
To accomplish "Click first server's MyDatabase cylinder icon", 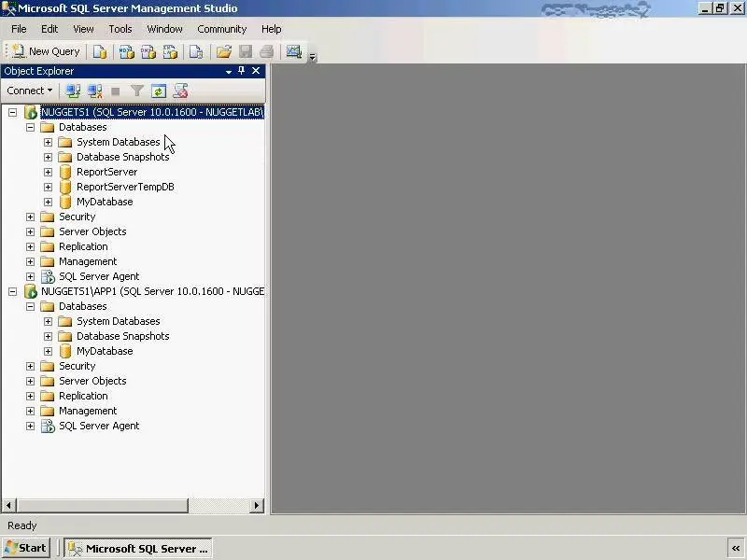I will pyautogui.click(x=65, y=202).
